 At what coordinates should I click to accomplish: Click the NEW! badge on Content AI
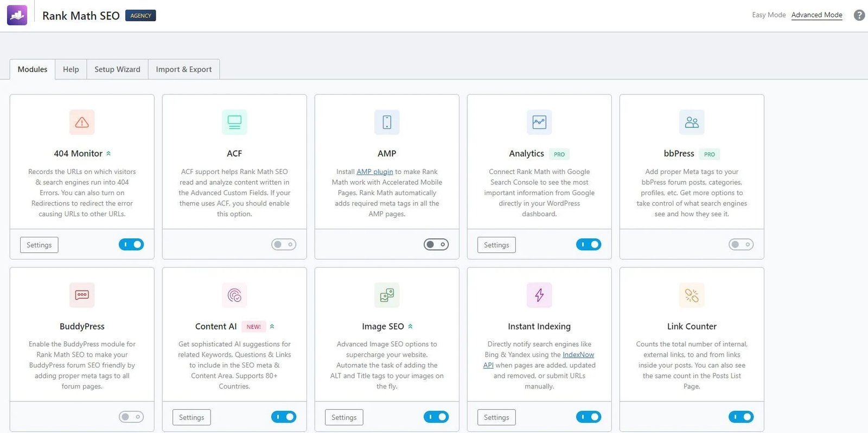[253, 327]
